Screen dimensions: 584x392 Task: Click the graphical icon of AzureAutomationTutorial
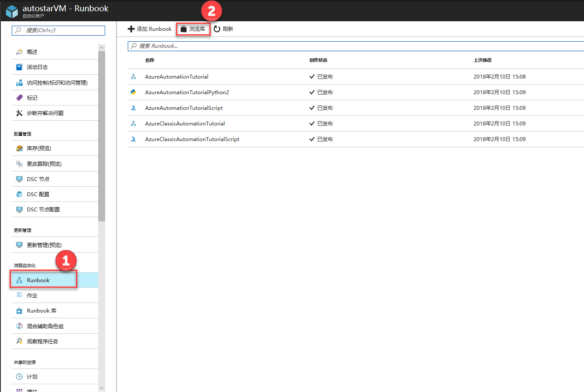coord(133,76)
